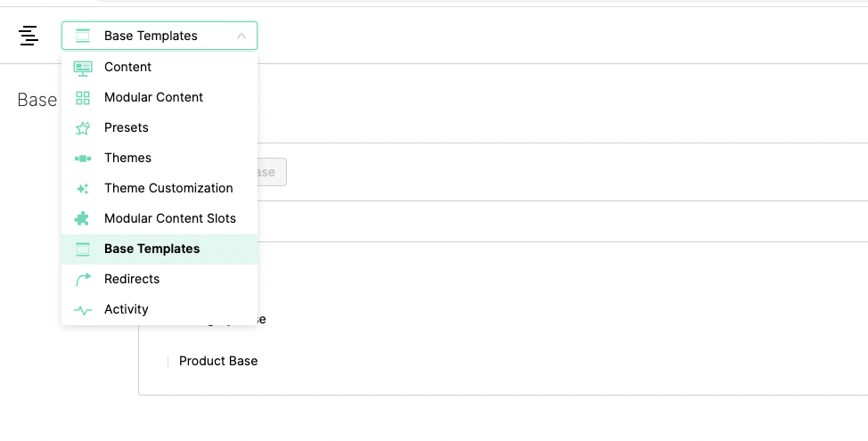Click the hamburger menu icon
868x441 pixels.
tap(29, 36)
